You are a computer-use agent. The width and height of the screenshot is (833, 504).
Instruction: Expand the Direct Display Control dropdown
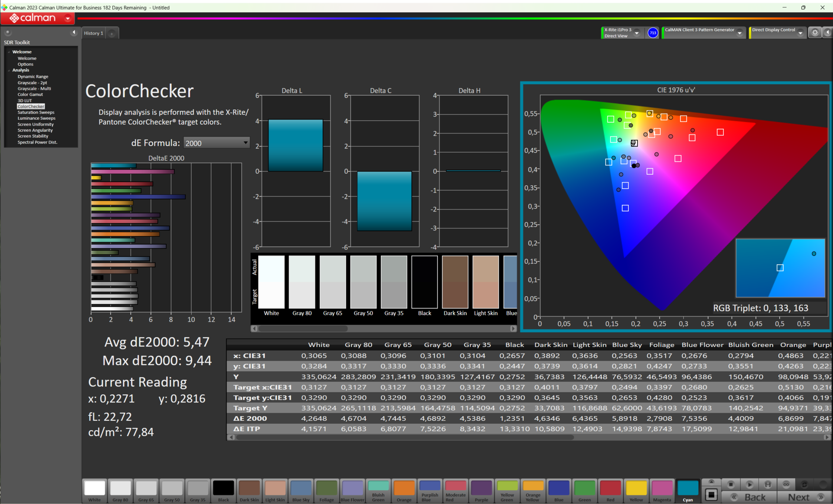800,33
